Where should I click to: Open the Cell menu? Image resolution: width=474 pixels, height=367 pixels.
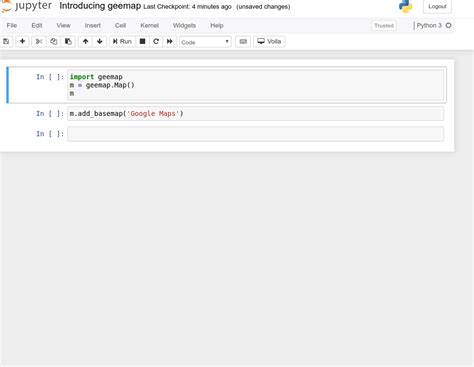(120, 25)
